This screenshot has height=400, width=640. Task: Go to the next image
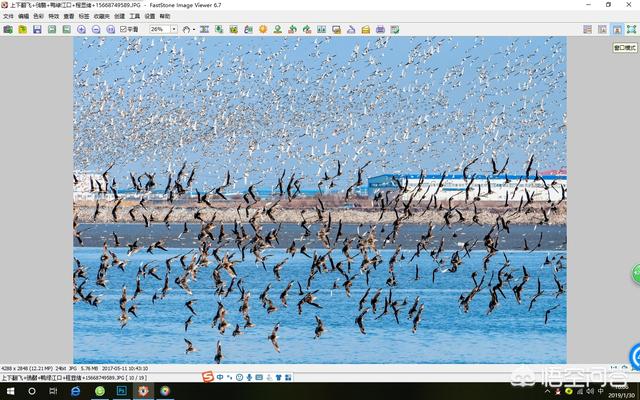tap(67, 29)
